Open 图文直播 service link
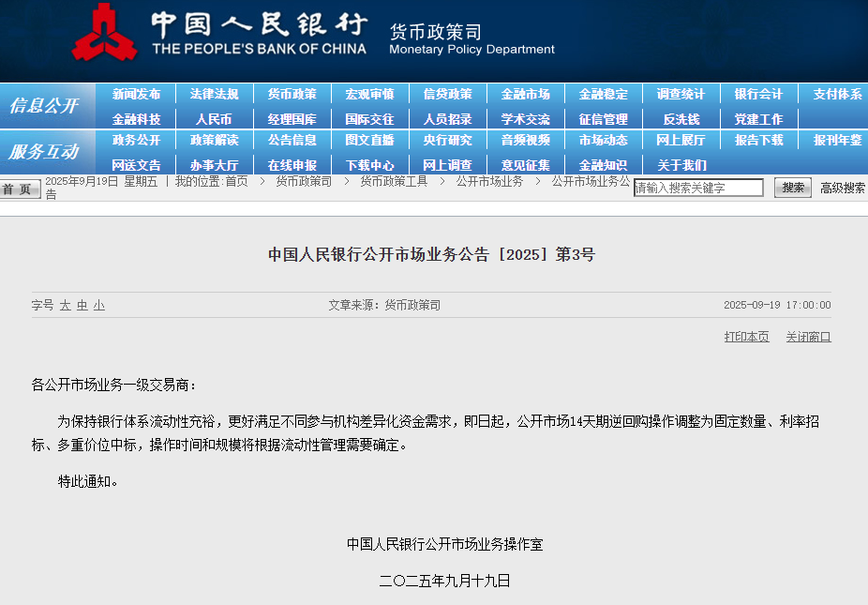Screen dimensions: 868x605 (x=369, y=140)
